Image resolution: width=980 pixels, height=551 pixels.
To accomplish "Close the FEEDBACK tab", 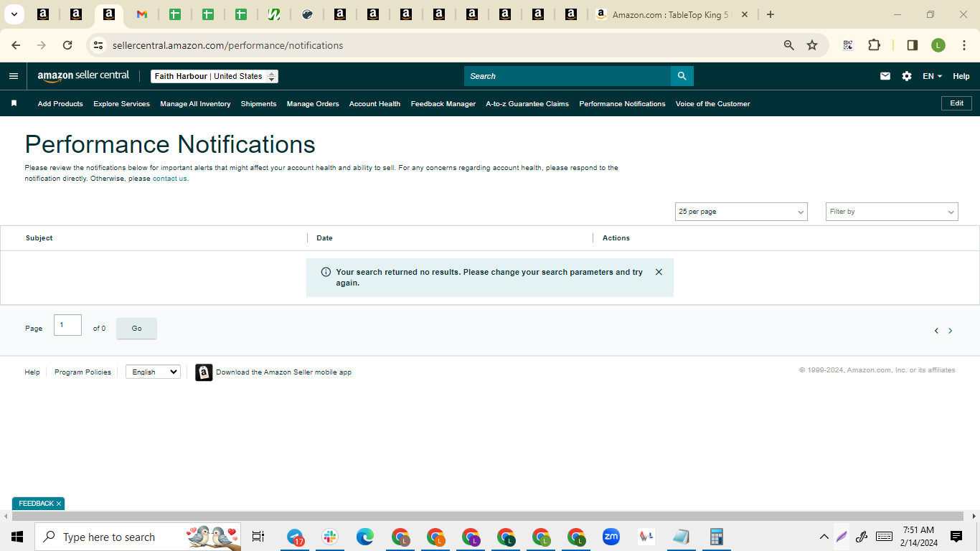I will tap(59, 504).
